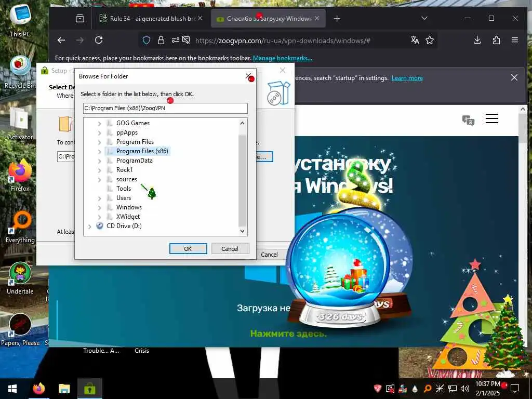Switch to Rule 34 tab
The width and height of the screenshot is (532, 399).
tap(151, 19)
